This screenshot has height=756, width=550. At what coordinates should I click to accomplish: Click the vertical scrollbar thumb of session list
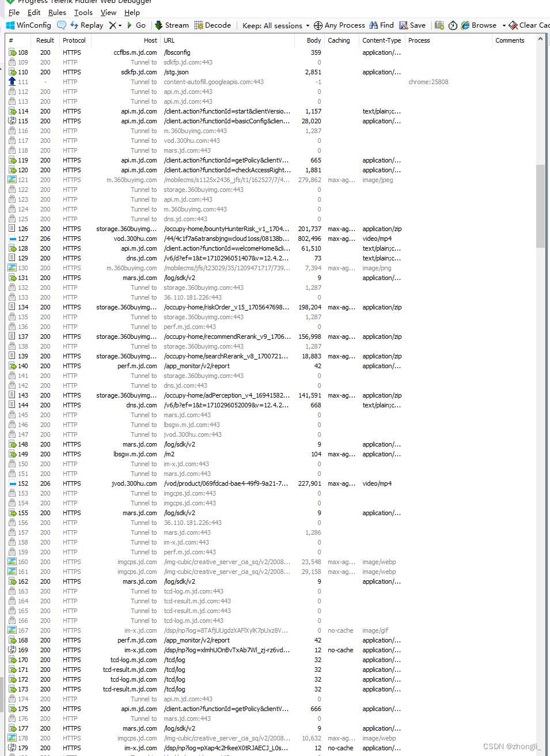tap(540, 206)
